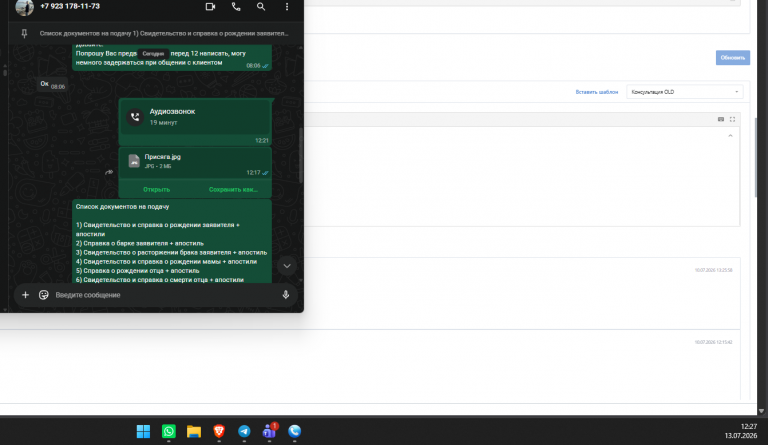Open the Консультация OLD dropdown
This screenshot has height=445, width=768.
684,92
